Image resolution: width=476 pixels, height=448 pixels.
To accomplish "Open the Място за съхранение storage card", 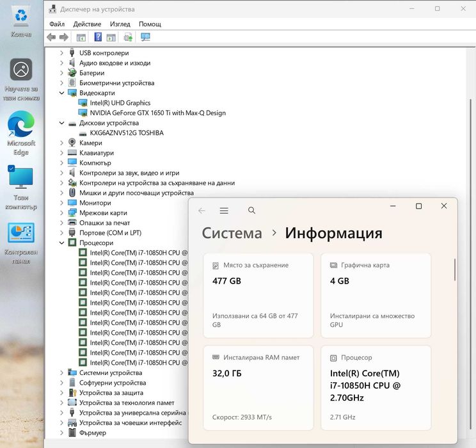I will pyautogui.click(x=258, y=296).
